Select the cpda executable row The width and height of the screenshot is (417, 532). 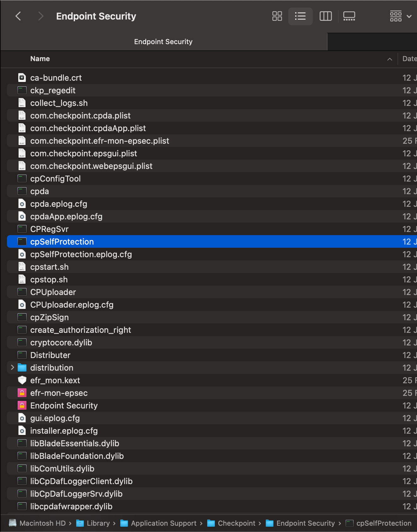pyautogui.click(x=212, y=191)
